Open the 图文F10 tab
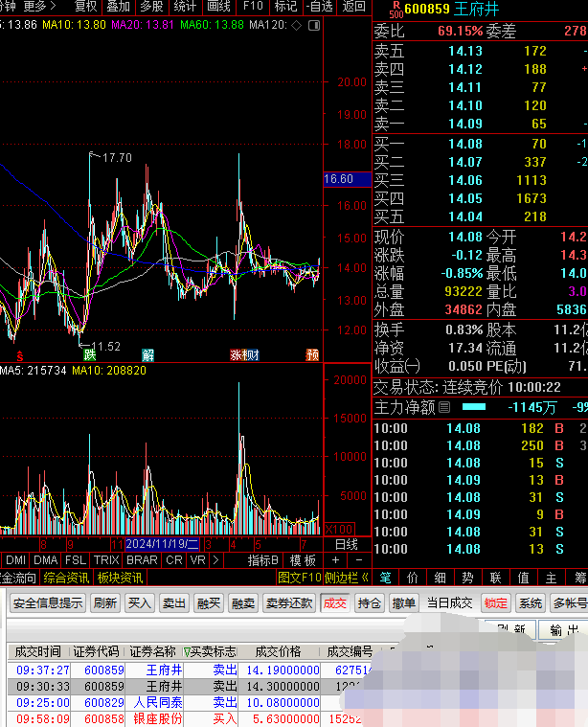 (x=300, y=578)
